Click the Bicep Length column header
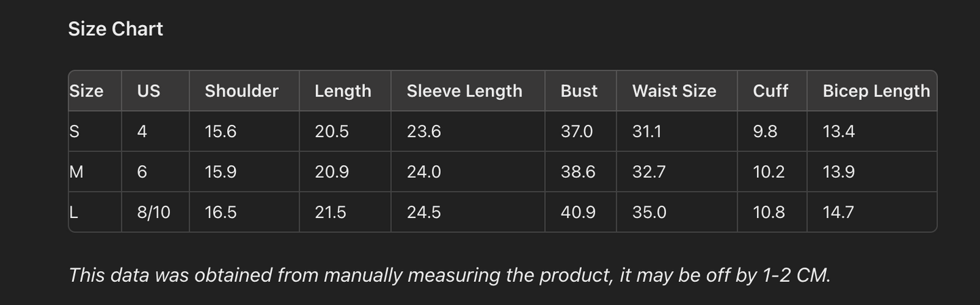Viewport: 980px width, 305px height. pos(876,91)
